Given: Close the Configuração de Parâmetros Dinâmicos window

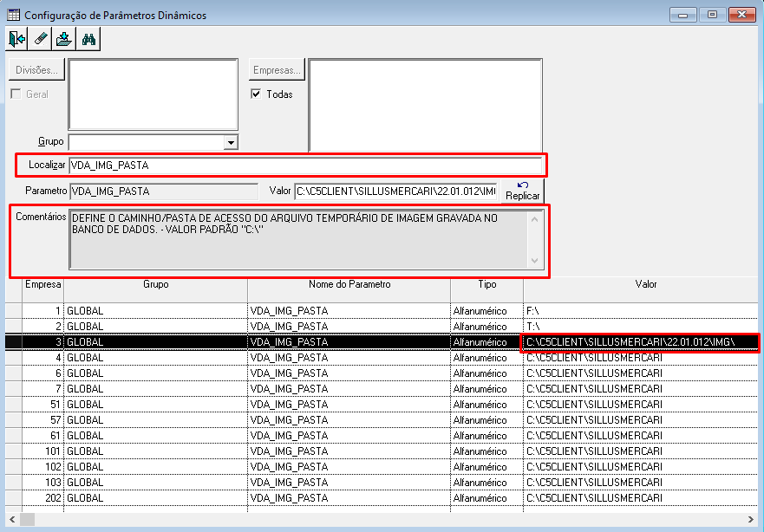Looking at the screenshot, I should [742, 15].
